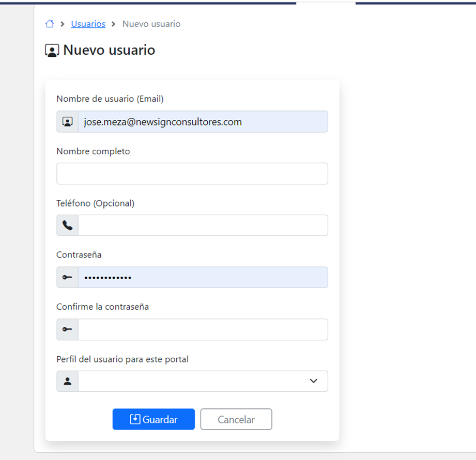Click "Perfil del usuario para este portal" label
This screenshot has height=460, width=476.
coord(122,359)
